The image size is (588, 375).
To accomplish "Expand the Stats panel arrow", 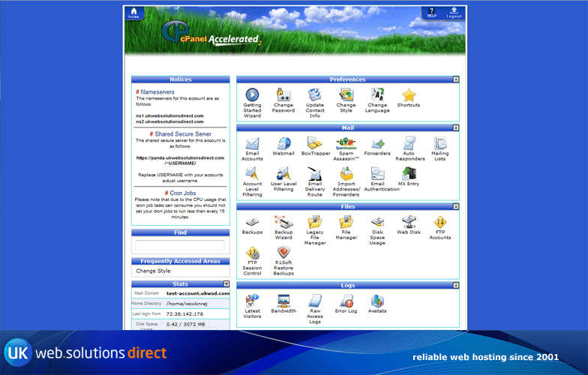I will (x=226, y=283).
